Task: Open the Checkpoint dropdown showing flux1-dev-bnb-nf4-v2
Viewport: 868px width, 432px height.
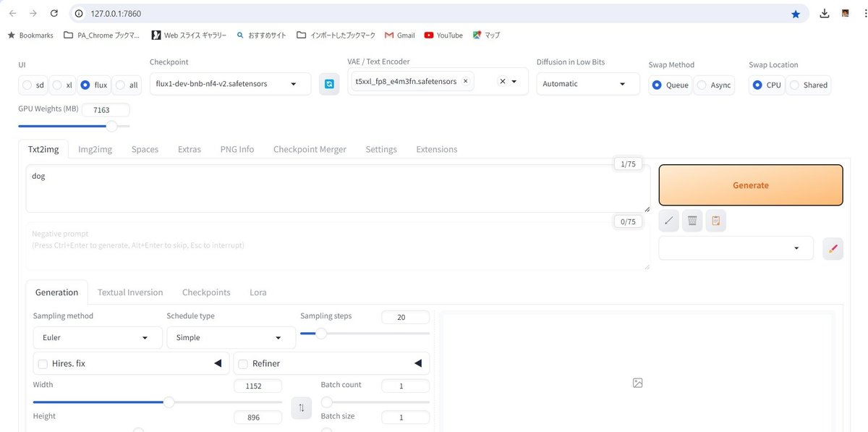Action: click(x=229, y=83)
